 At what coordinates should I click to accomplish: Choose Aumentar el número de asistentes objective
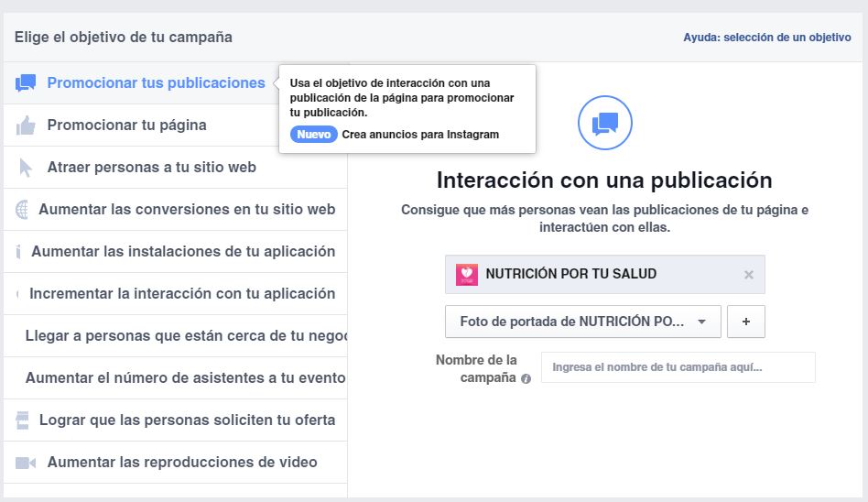[176, 378]
